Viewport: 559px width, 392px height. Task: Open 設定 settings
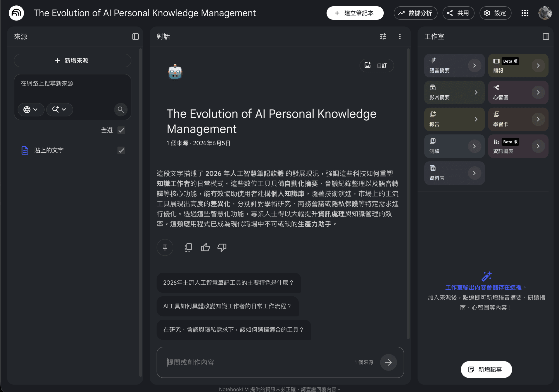(495, 13)
